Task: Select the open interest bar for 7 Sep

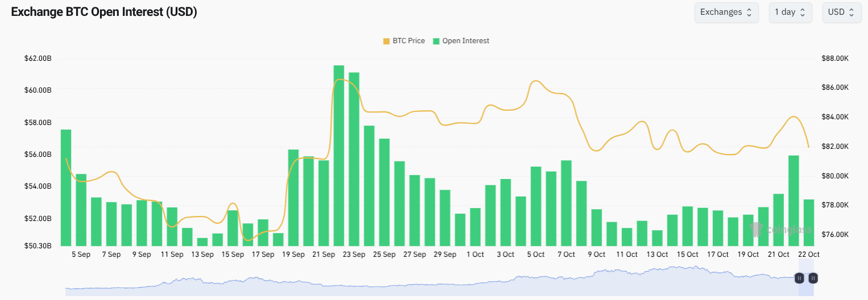Action: point(111,224)
